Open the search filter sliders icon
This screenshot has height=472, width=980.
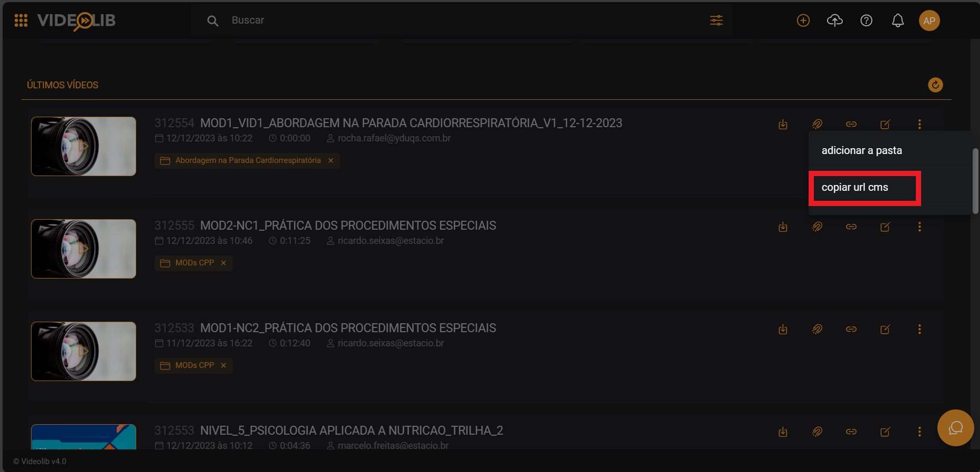(x=716, y=20)
